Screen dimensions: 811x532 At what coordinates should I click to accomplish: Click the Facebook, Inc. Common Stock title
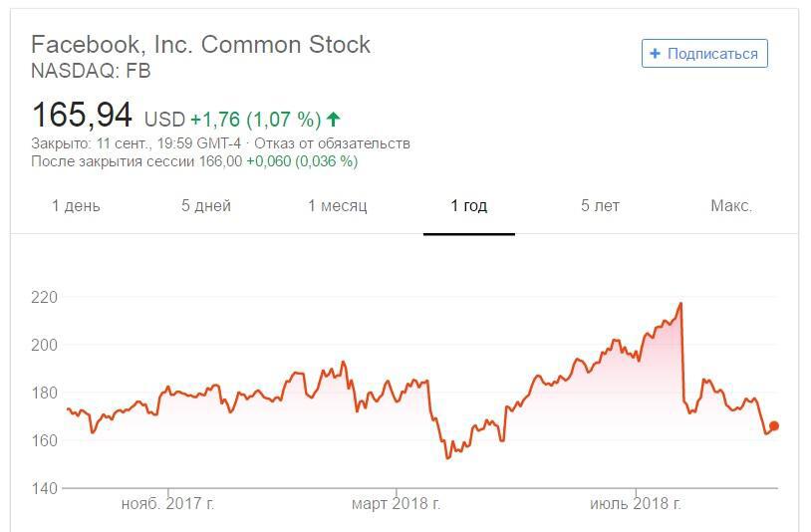[200, 45]
